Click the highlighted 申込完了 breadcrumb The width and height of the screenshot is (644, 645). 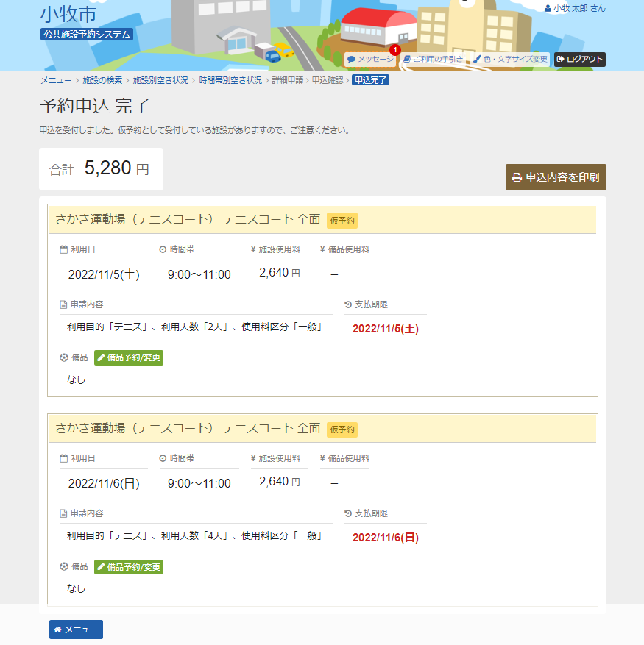370,80
